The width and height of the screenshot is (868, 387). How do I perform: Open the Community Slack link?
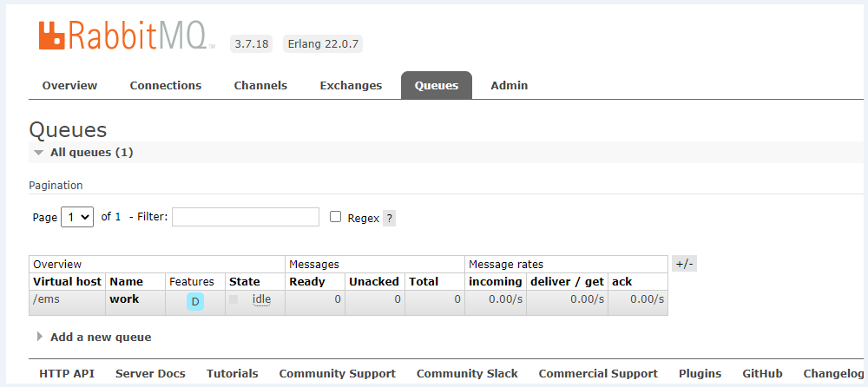(x=467, y=374)
